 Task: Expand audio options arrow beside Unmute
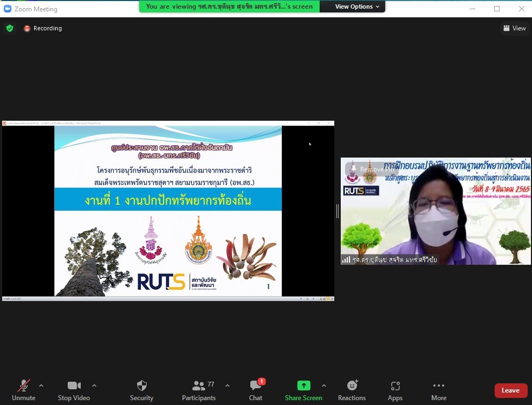click(x=41, y=386)
